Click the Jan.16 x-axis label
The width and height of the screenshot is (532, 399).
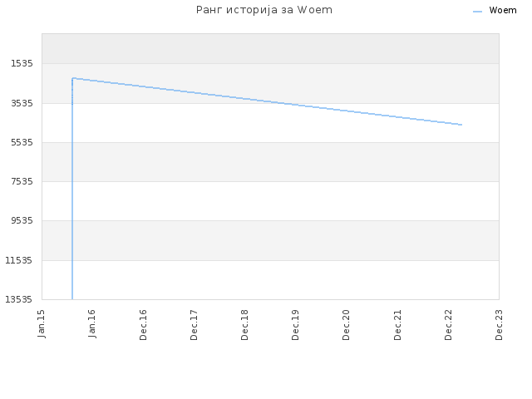[x=92, y=323]
